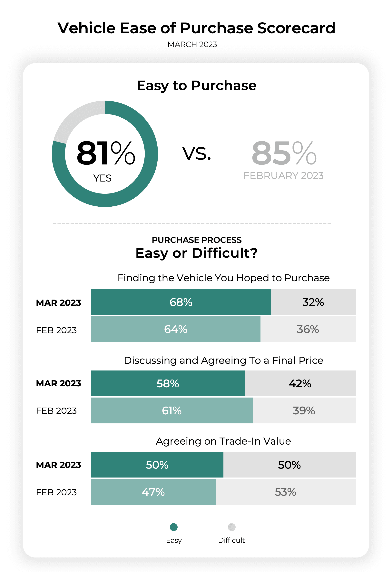Screen dimensions: 392x572
Task: Click Finding the Vehicle You Hoped to Purchase
Action: click(x=223, y=278)
